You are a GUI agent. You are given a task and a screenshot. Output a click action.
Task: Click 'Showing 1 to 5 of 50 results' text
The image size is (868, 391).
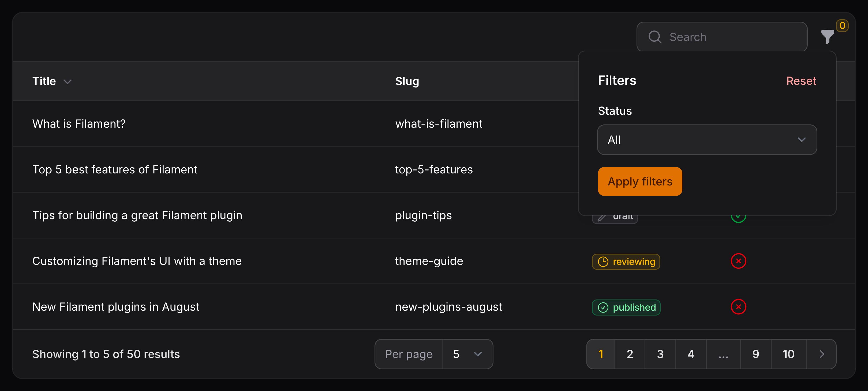(x=106, y=354)
